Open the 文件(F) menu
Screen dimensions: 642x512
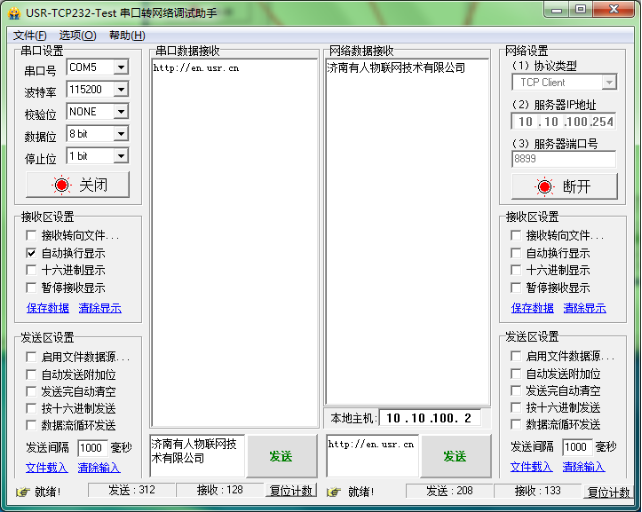pyautogui.click(x=29, y=35)
